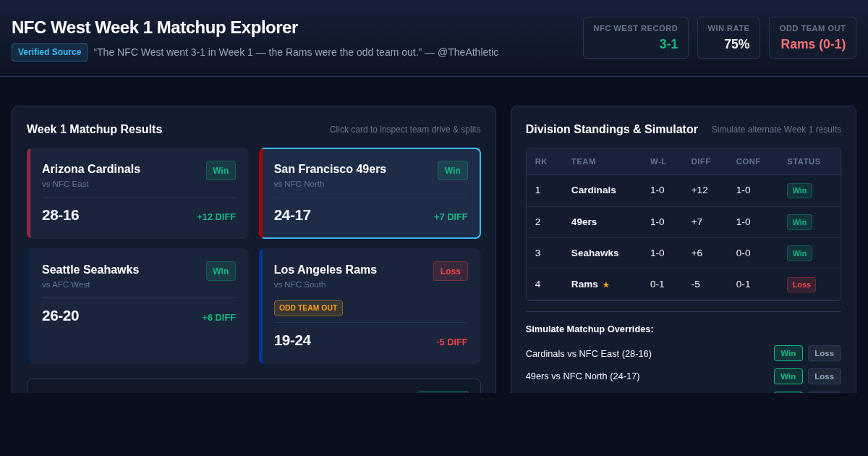
Task: Click the Loss status in Rams standings row
Action: [x=801, y=284]
